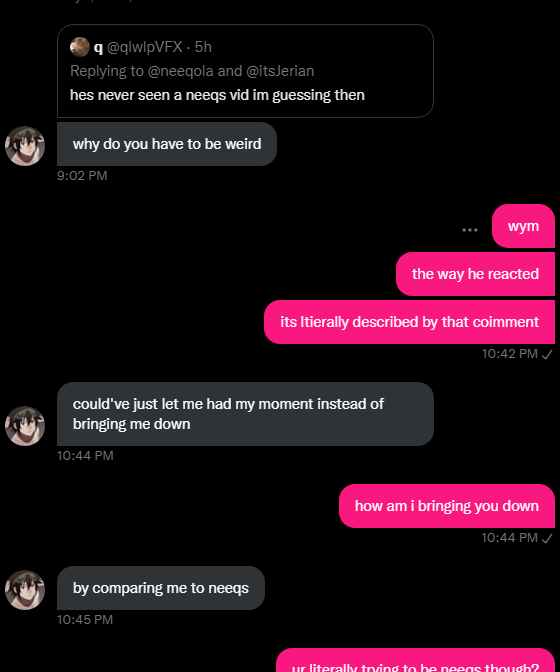Click the sent checkmark next to 10:42 PM
560x672 pixels.
pyautogui.click(x=547, y=354)
